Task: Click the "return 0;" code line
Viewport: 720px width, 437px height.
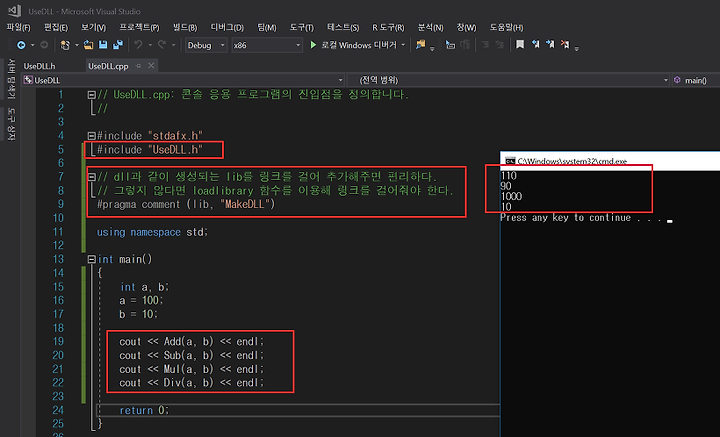Action: pos(144,410)
